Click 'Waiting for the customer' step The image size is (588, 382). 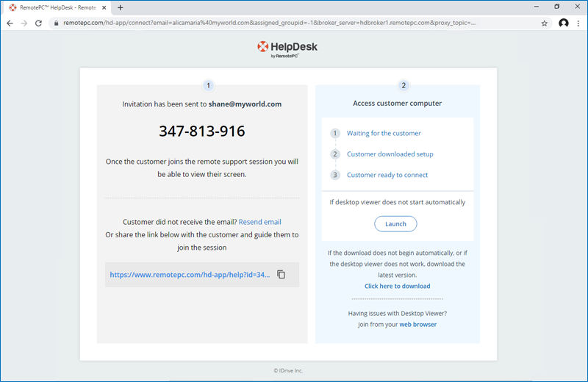click(384, 134)
